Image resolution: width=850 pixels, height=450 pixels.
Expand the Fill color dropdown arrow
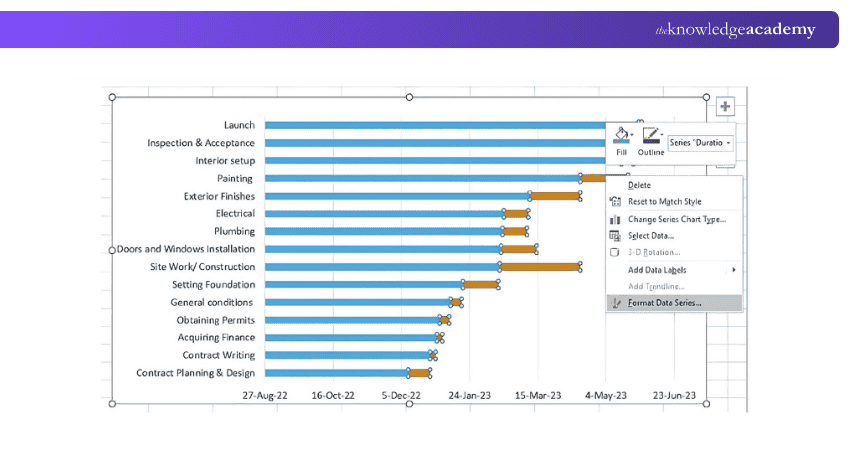[x=632, y=134]
